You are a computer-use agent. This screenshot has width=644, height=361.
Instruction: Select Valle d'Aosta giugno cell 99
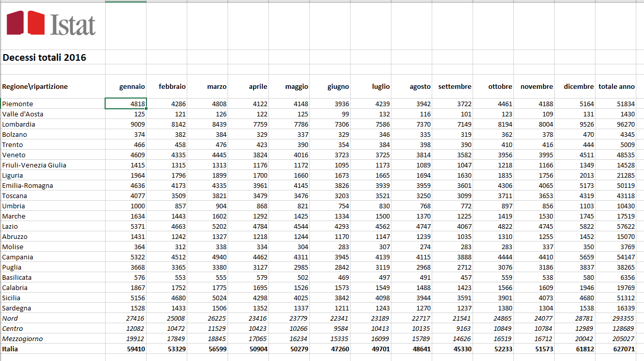click(330, 114)
